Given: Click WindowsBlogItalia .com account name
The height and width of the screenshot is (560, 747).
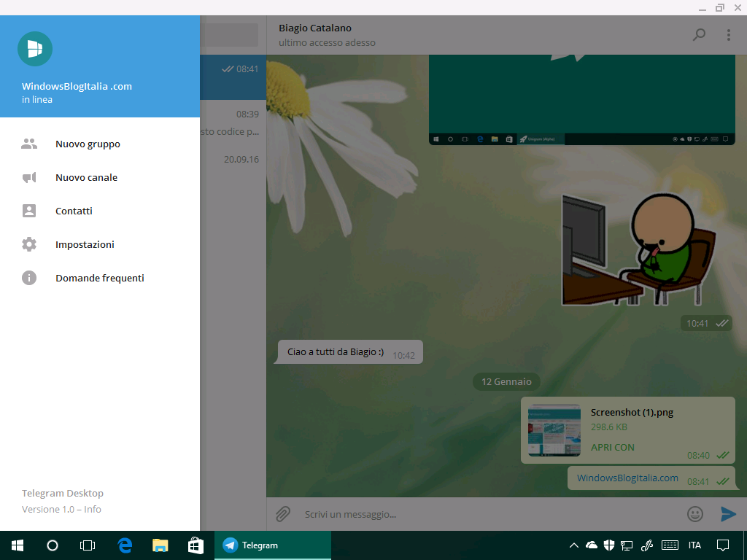Looking at the screenshot, I should click(77, 86).
